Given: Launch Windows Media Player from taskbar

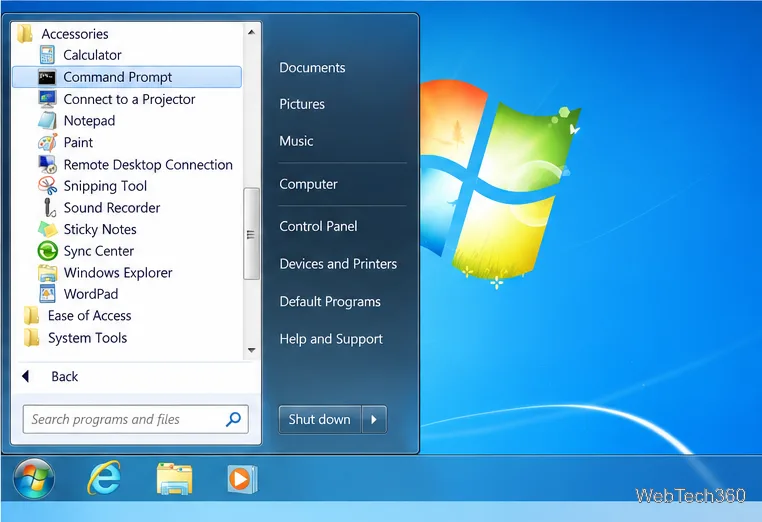Looking at the screenshot, I should point(242,479).
